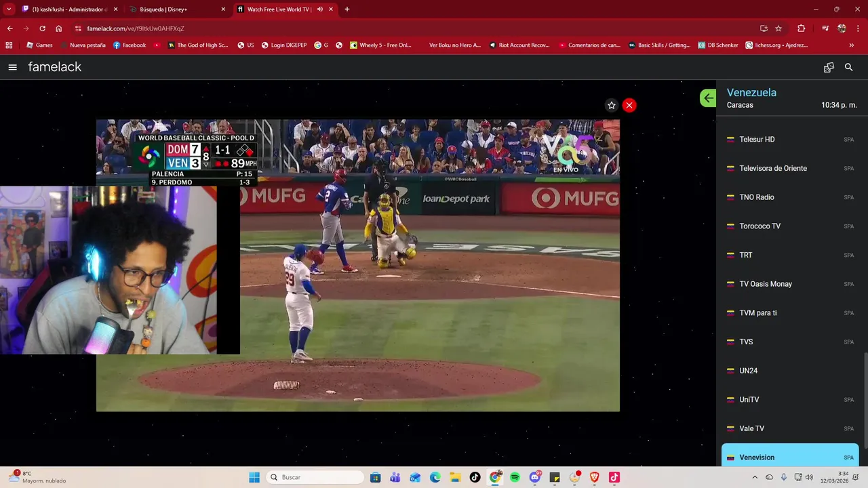Show hidden system tray icons
Image resolution: width=868 pixels, height=488 pixels.
click(755, 477)
